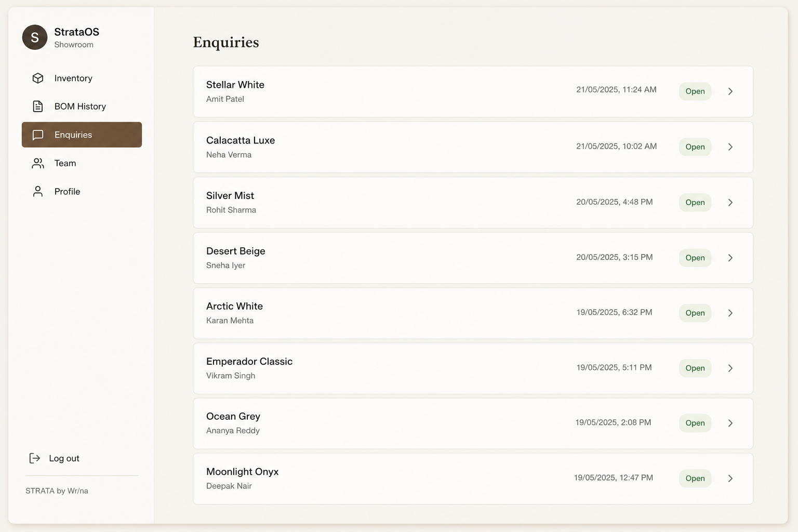This screenshot has width=798, height=532.
Task: Click Open badge on Stellar White
Action: (x=695, y=91)
